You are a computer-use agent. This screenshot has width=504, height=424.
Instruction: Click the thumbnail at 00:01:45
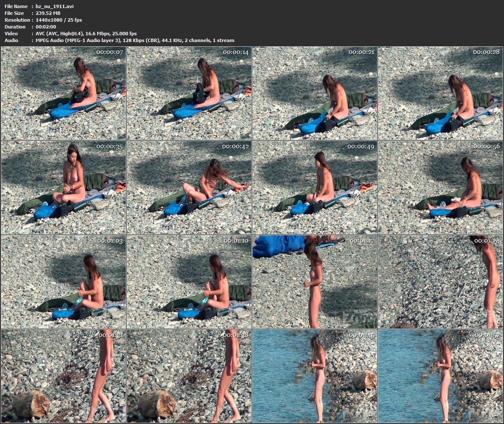[x=315, y=376]
